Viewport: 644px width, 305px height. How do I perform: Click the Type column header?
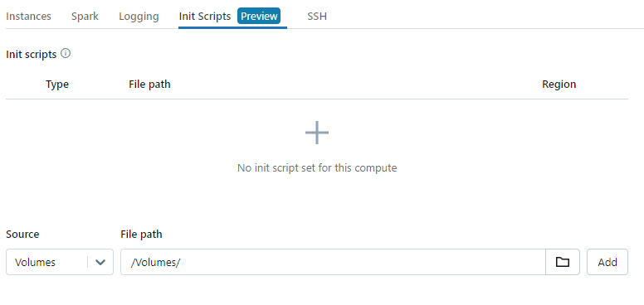(x=57, y=85)
